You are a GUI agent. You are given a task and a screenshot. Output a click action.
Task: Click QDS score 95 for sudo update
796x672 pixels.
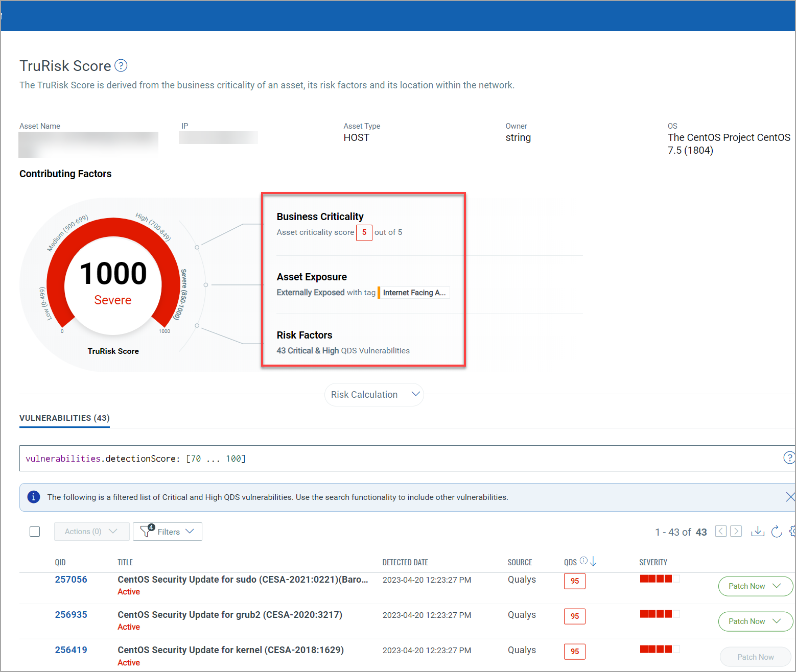click(575, 581)
